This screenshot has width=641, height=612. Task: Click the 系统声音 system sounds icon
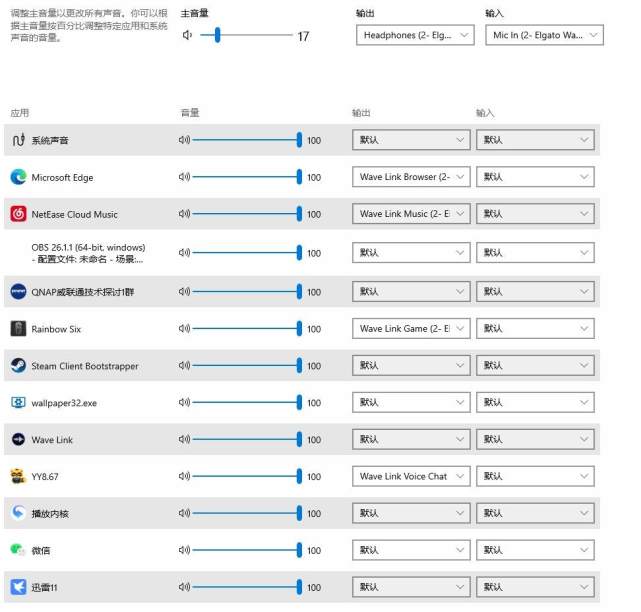coord(18,140)
